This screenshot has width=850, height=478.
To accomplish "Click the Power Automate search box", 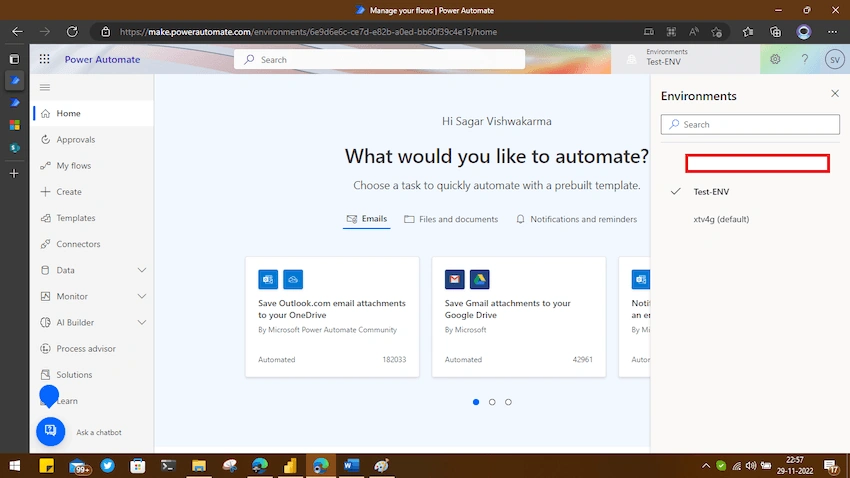I will click(379, 60).
